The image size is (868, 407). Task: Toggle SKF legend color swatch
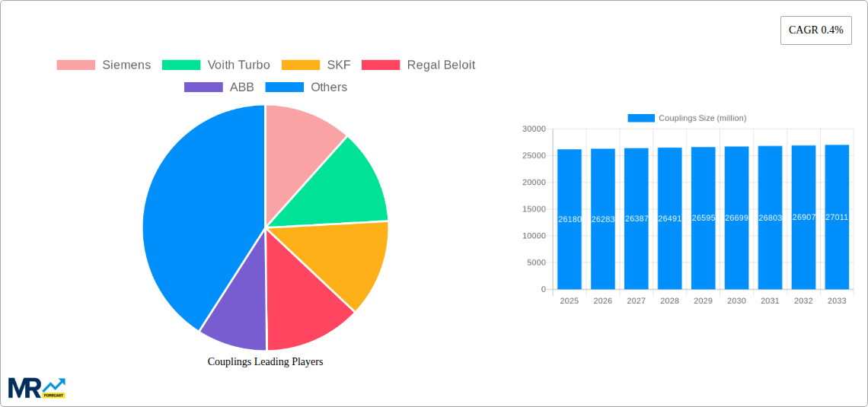301,65
